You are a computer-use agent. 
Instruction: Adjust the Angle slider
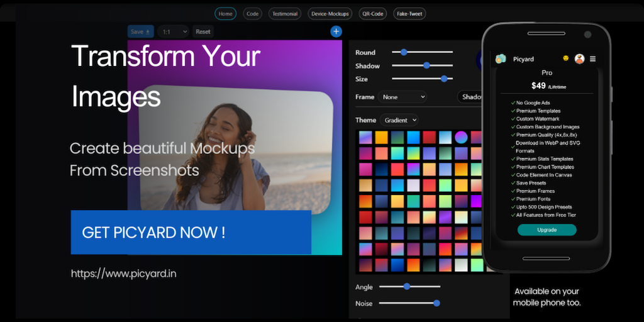(409, 286)
